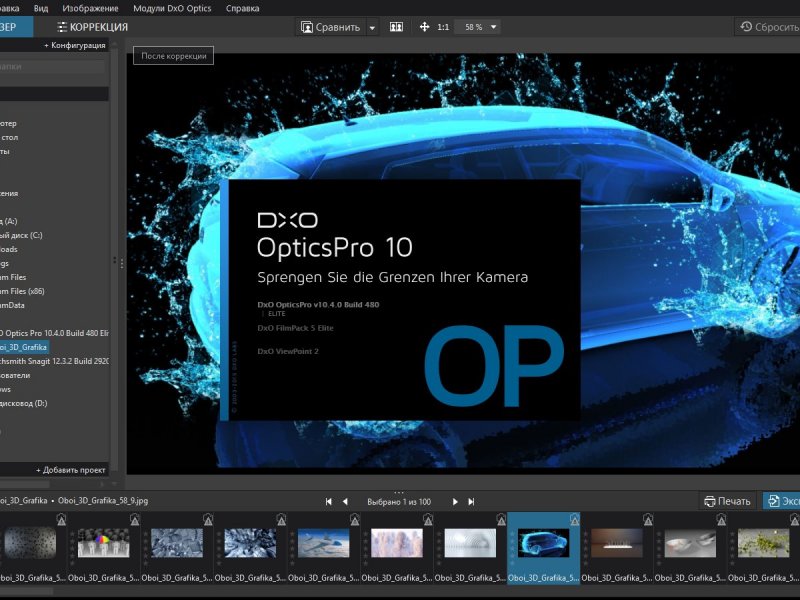Open the Вид menu
Image resolution: width=800 pixels, height=600 pixels.
coord(41,8)
